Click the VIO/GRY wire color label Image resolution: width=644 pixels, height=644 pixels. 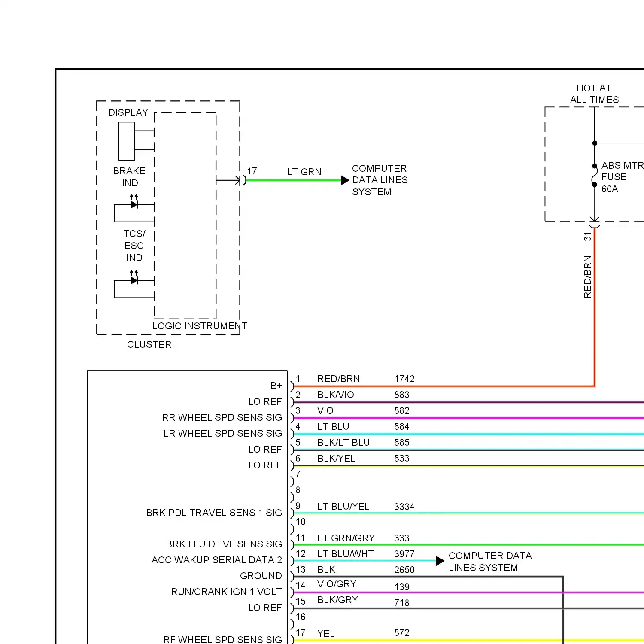(337, 584)
